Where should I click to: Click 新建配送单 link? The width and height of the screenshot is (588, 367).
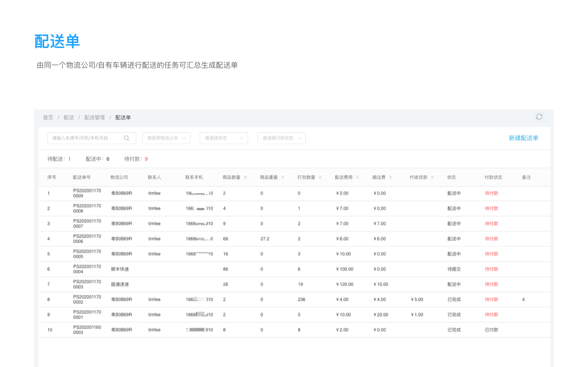[523, 138]
